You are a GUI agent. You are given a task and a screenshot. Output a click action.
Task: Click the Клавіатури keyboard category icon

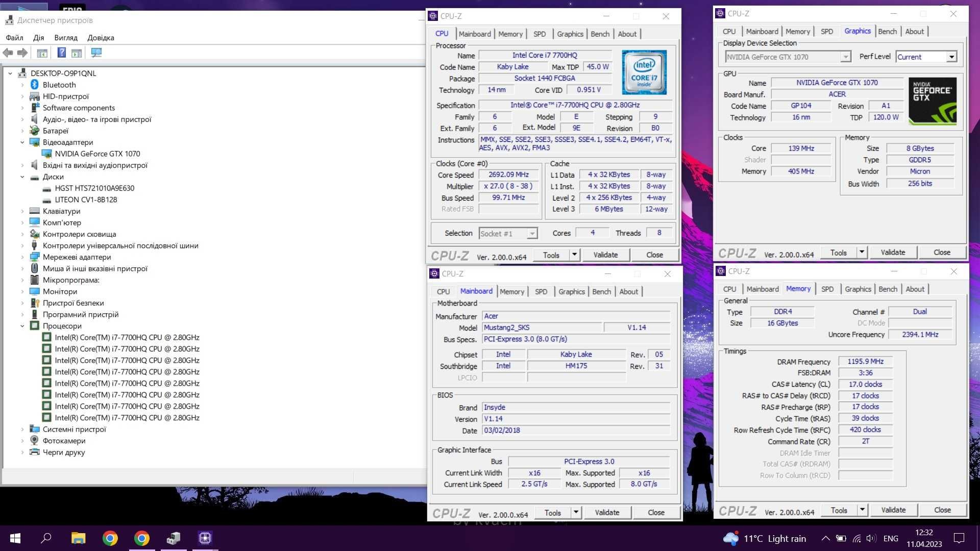click(x=35, y=211)
